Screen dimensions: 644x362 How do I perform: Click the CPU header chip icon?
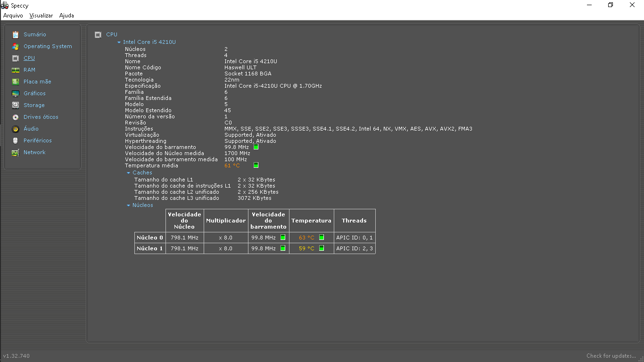click(x=98, y=34)
